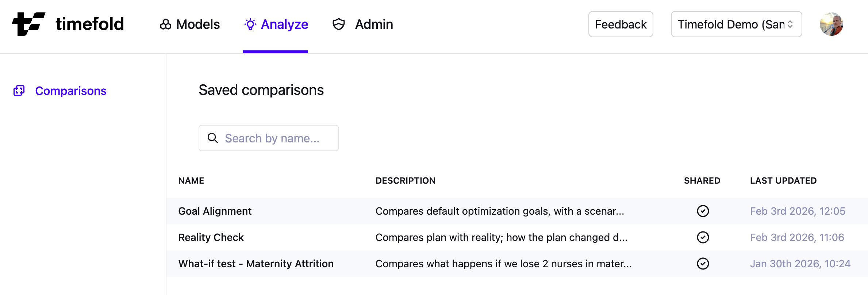The width and height of the screenshot is (868, 295).
Task: Toggle shared checkmark for Goal Alignment
Action: 703,211
